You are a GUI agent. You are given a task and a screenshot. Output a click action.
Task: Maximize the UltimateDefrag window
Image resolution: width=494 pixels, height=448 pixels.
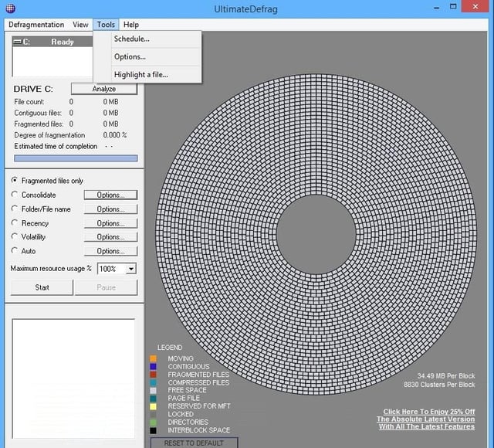pyautogui.click(x=453, y=7)
